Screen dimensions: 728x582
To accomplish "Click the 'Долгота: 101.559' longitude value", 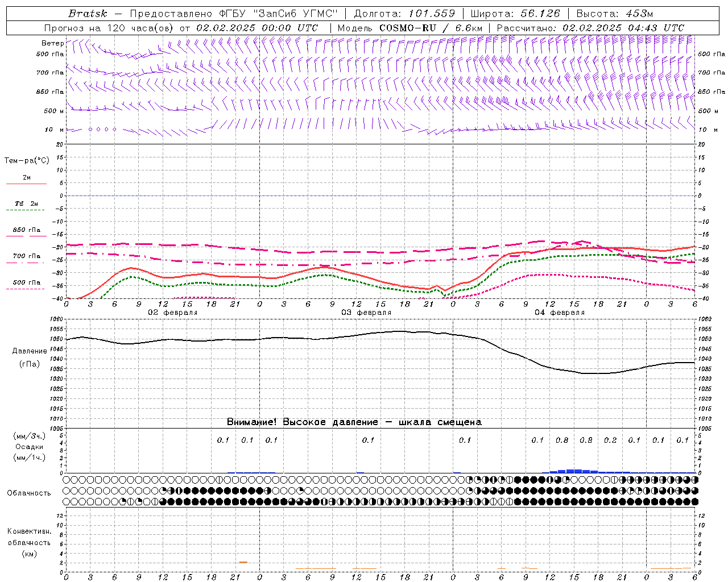I will coord(404,14).
